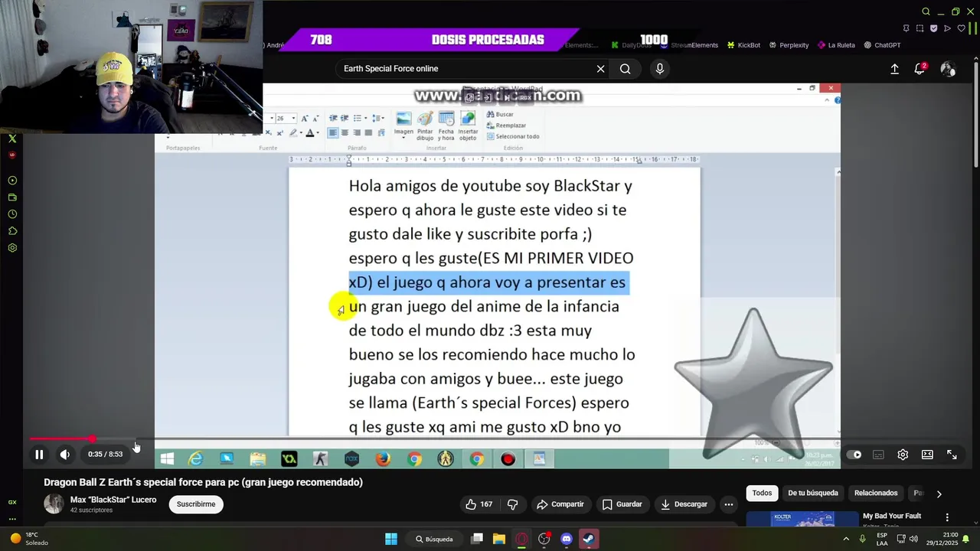
Task: Like the video with 167 likes
Action: [479, 504]
